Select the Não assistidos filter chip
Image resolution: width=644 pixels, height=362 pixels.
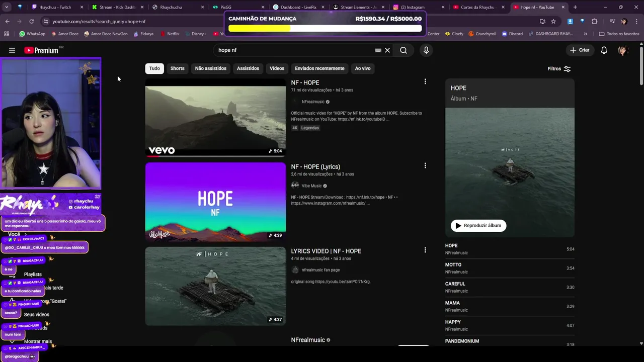(x=210, y=68)
